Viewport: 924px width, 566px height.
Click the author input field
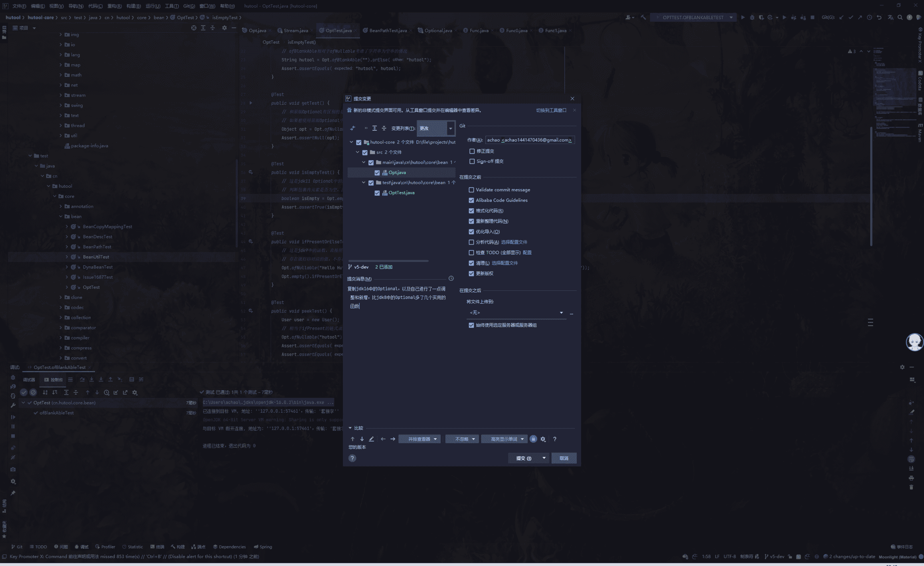click(x=529, y=140)
